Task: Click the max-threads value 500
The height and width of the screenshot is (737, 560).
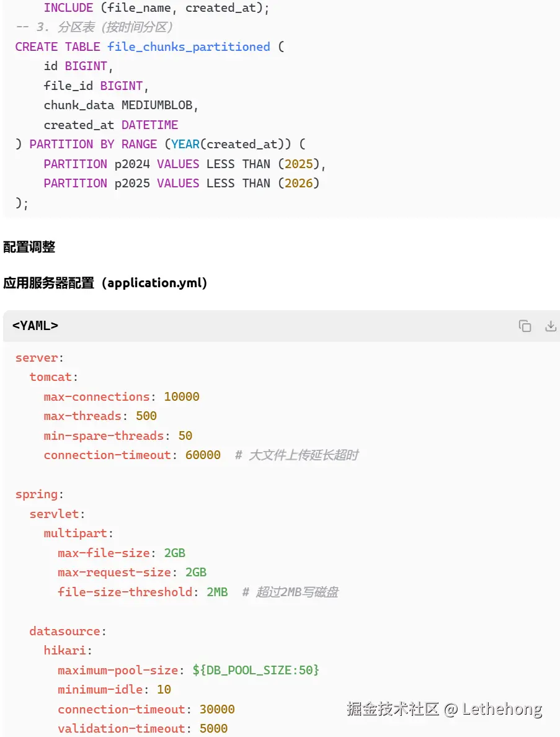Action: (x=146, y=416)
